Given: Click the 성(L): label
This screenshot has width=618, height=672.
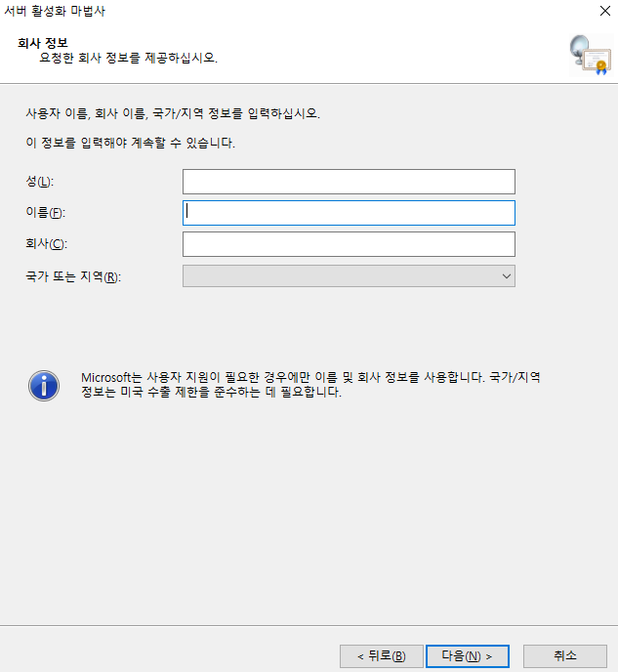Looking at the screenshot, I should click(39, 182).
